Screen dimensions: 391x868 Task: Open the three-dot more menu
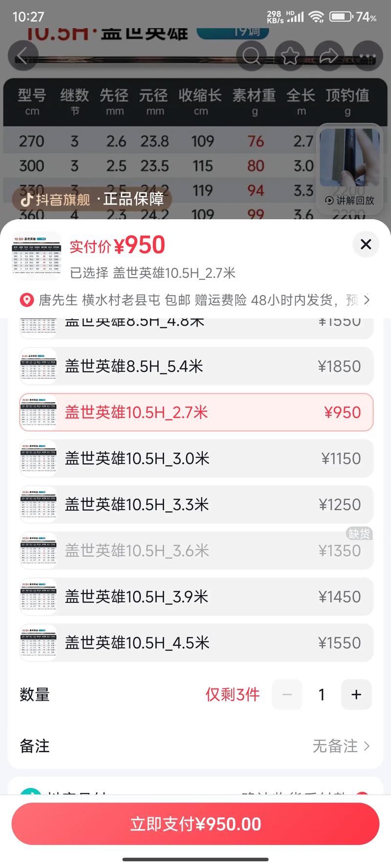click(x=367, y=56)
